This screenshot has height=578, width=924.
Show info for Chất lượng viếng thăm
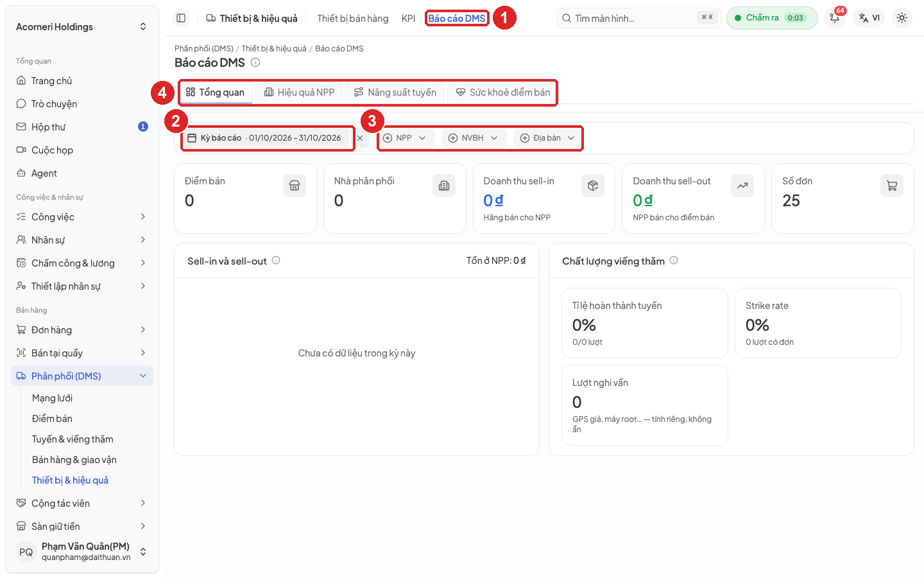(674, 260)
